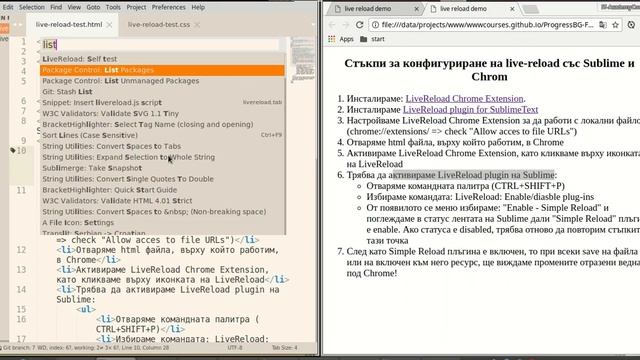640x360 pixels.
Task: Click the Sublime minimap preview
Action: pos(303,59)
